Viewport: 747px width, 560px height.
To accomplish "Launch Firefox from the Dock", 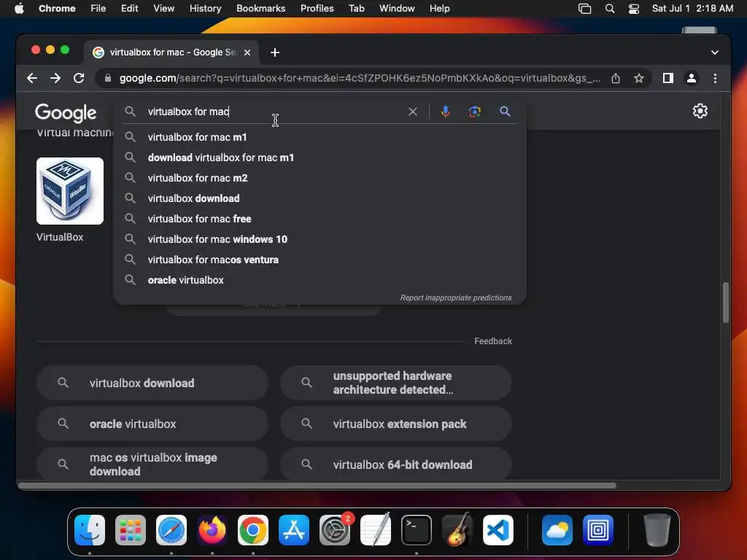I will click(x=212, y=530).
